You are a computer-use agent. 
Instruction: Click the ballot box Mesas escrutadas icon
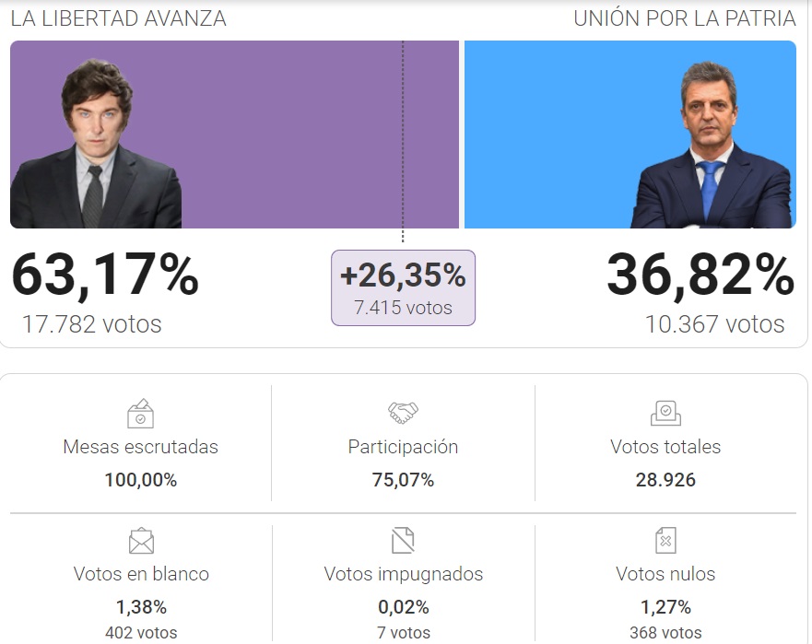(x=140, y=413)
